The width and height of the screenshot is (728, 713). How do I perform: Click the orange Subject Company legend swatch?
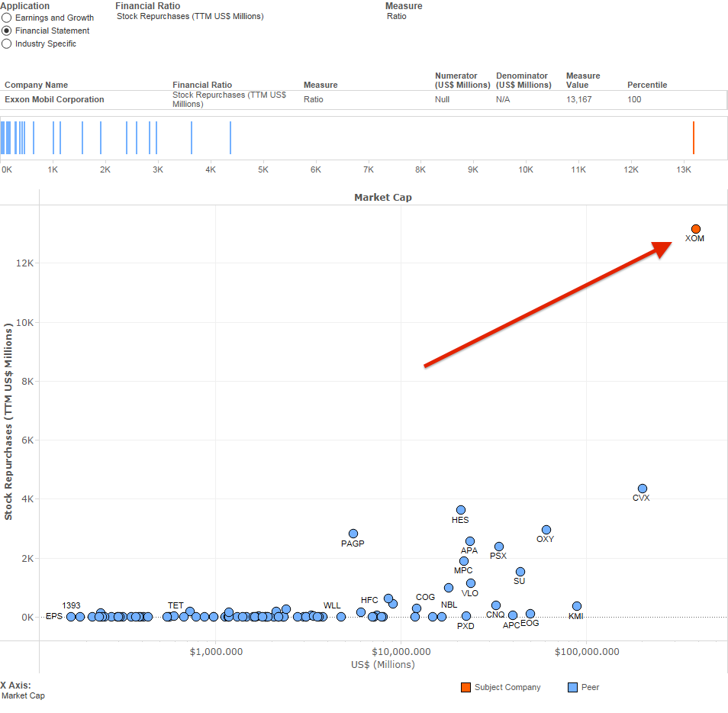pos(465,688)
